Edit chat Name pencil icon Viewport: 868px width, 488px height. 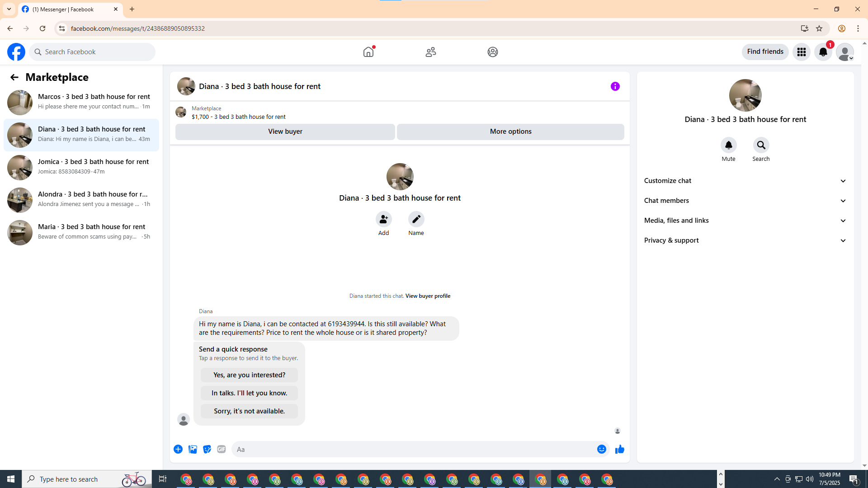pyautogui.click(x=416, y=220)
